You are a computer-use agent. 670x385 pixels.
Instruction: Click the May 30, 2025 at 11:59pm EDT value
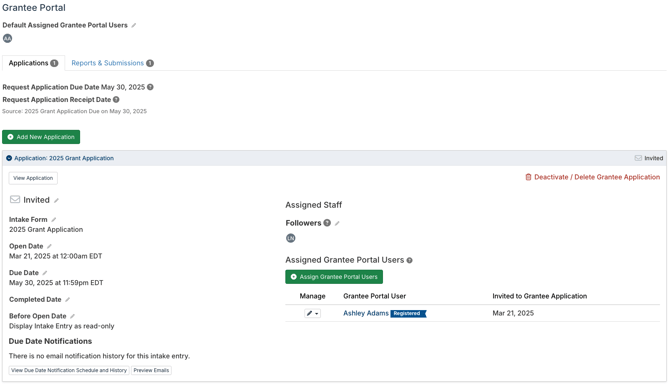[x=56, y=283]
